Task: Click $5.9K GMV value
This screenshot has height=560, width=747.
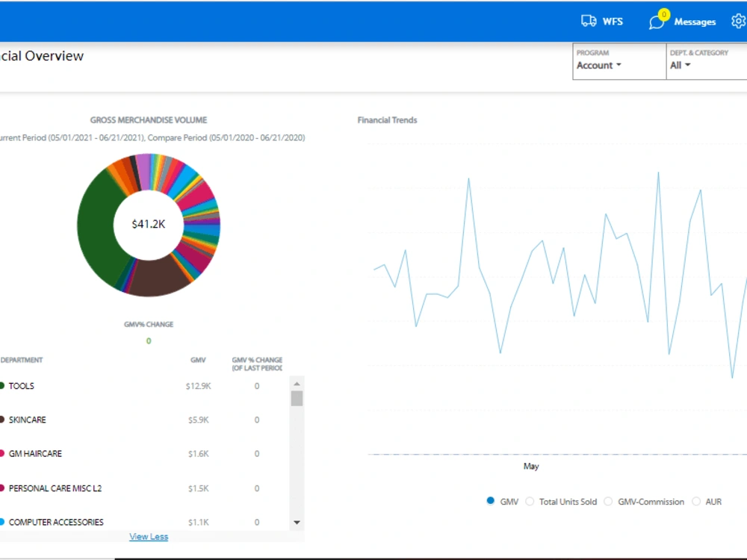Action: (x=198, y=420)
